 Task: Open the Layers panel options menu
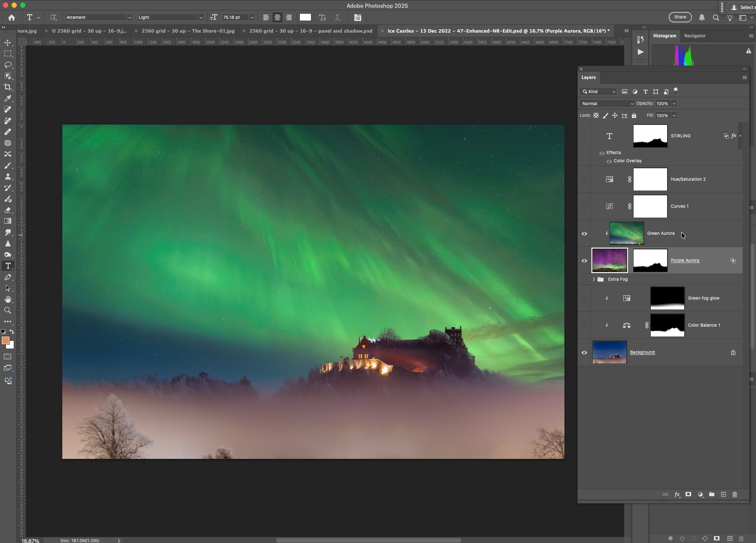click(745, 77)
